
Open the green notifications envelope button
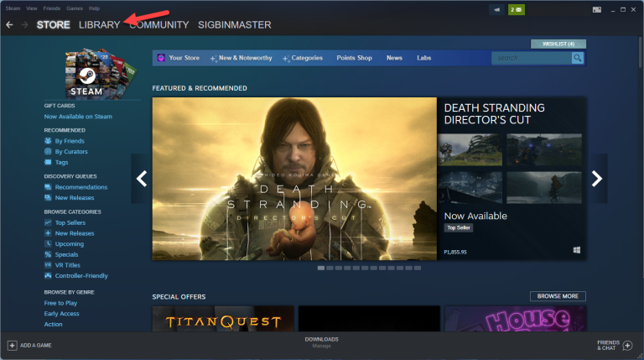click(517, 9)
